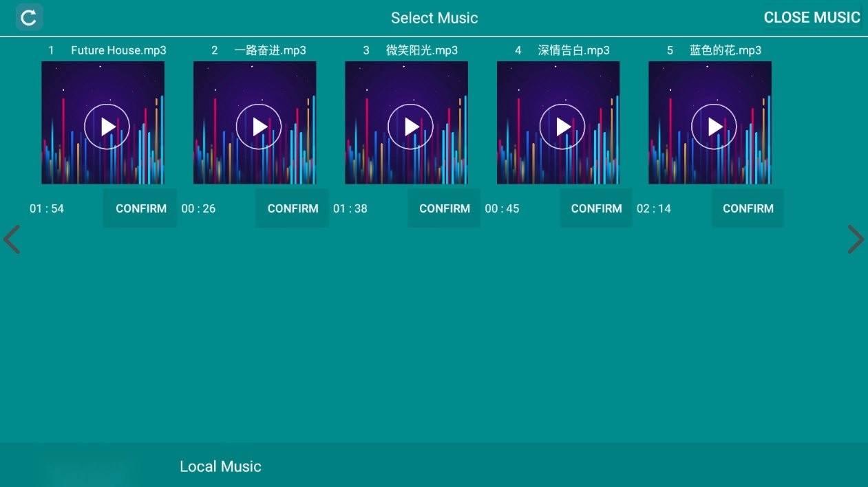Open the Local Music tab
Image resolution: width=868 pixels, height=487 pixels.
tap(220, 466)
